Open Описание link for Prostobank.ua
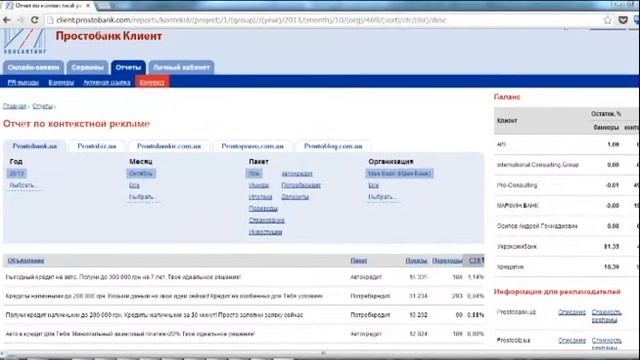The image size is (640, 360). tap(572, 312)
